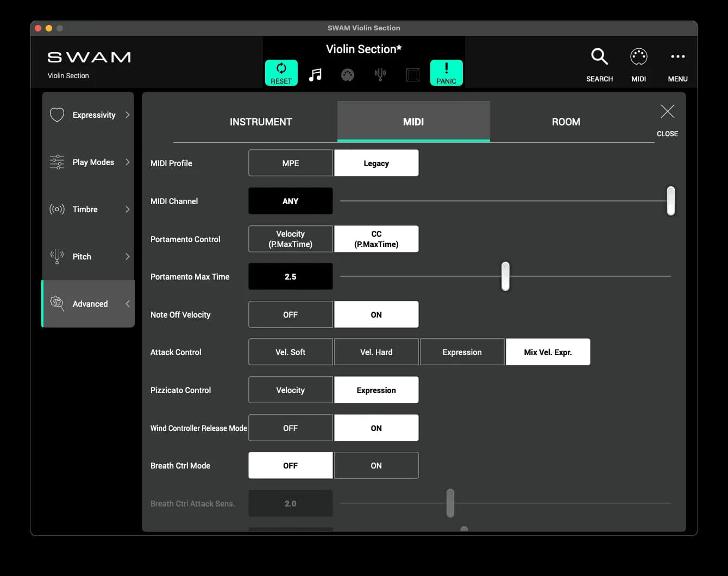The image size is (728, 576).
Task: Disable Wind Controller Release Mode
Action: pos(290,428)
